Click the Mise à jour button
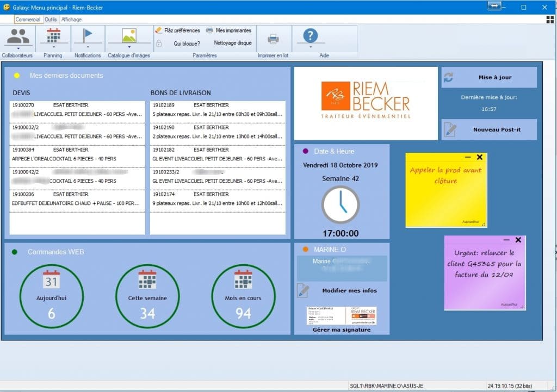 point(489,77)
